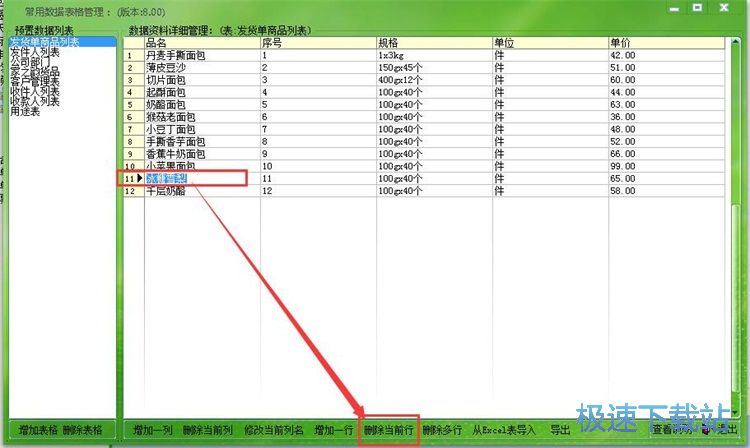Click price cell 66.00
Image resolution: width=750 pixels, height=448 pixels.
666,154
